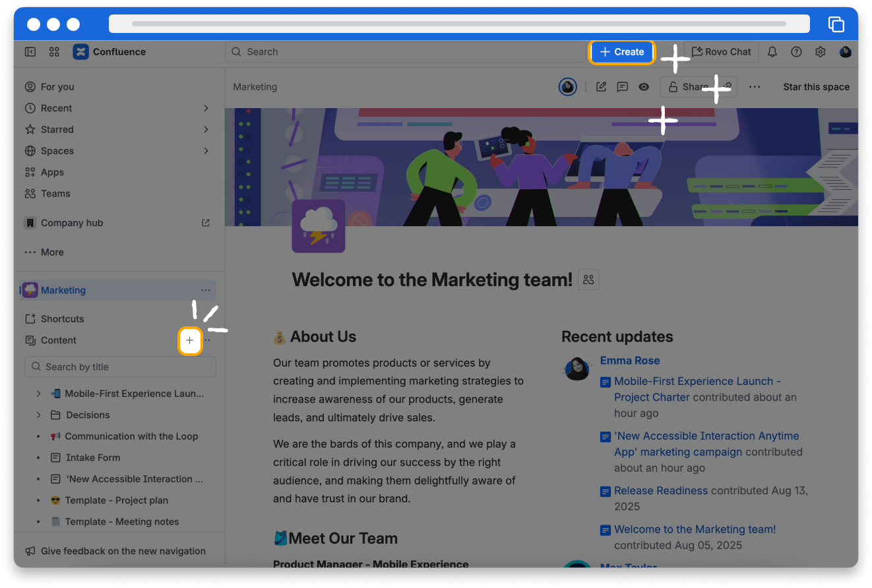This screenshot has height=588, width=872.
Task: Click the edit pencil icon
Action: pyautogui.click(x=601, y=87)
